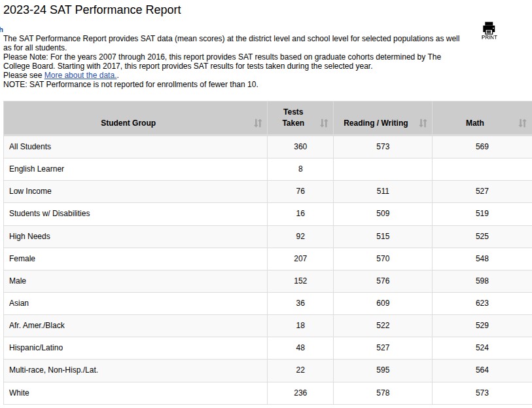Click sort arrows in Reading / Writing column
This screenshot has height=408, width=532.
coord(423,123)
